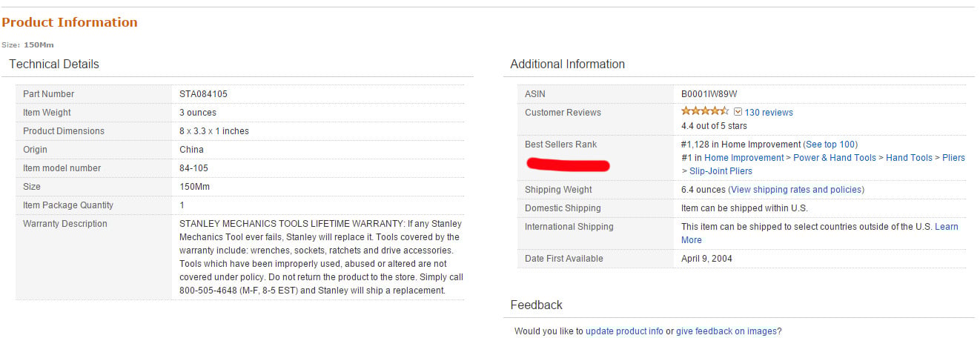Open Home Improvement category link
Image resolution: width=980 pixels, height=338 pixels.
744,158
